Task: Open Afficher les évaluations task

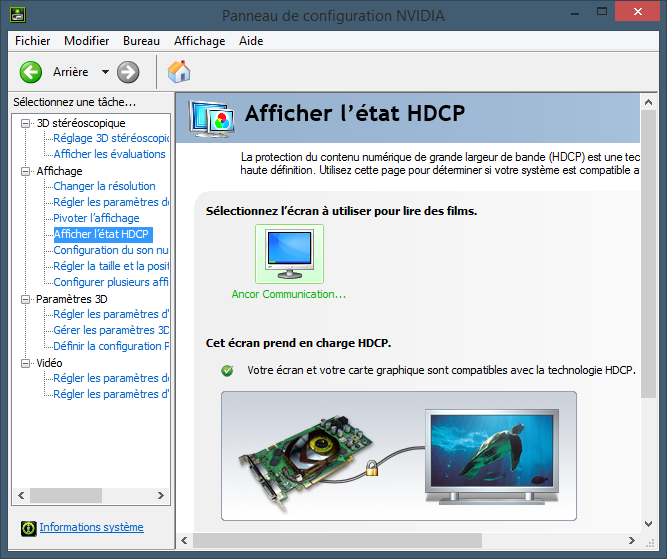Action: (x=109, y=154)
